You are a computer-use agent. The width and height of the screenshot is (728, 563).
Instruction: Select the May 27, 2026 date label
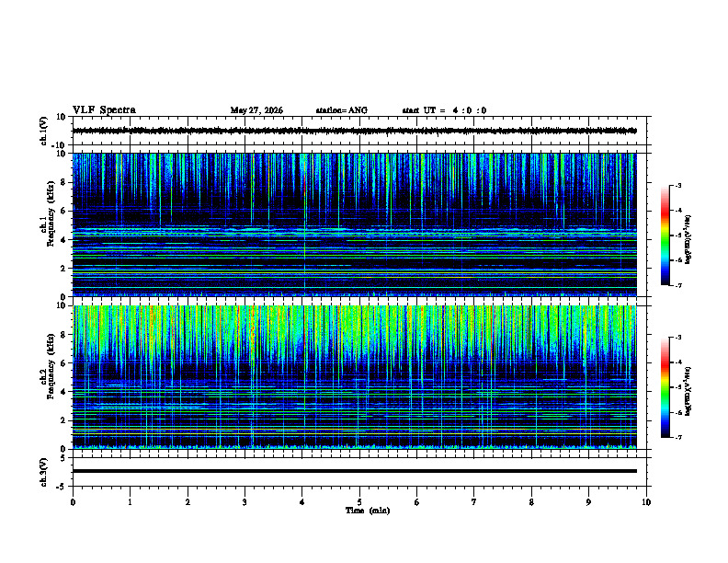[256, 110]
